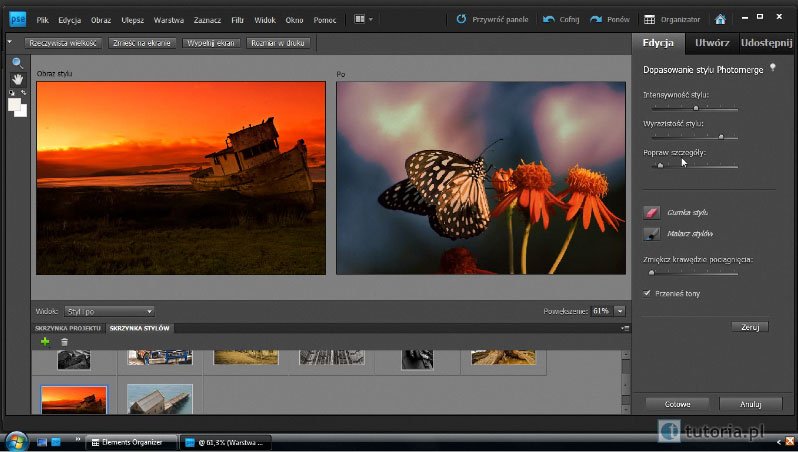
Task: Select the orange sunset style thumbnail
Action: 74,400
